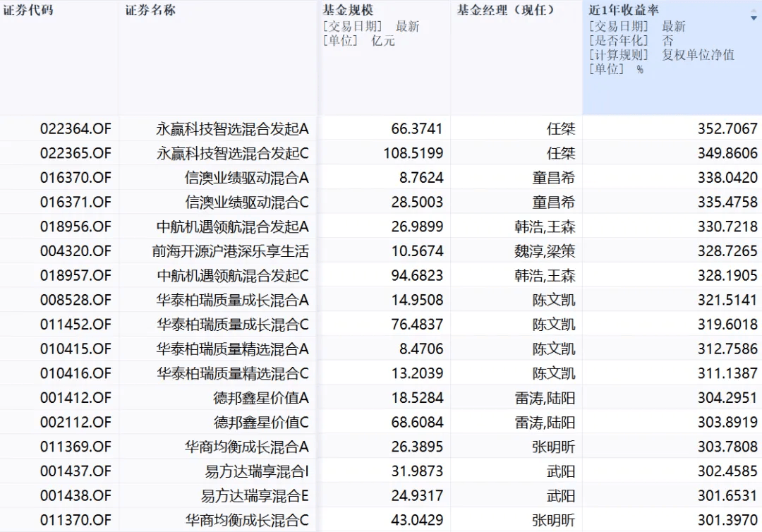This screenshot has height=532, width=762.
Task: Click return value 301.3970 in last row
Action: click(x=727, y=520)
